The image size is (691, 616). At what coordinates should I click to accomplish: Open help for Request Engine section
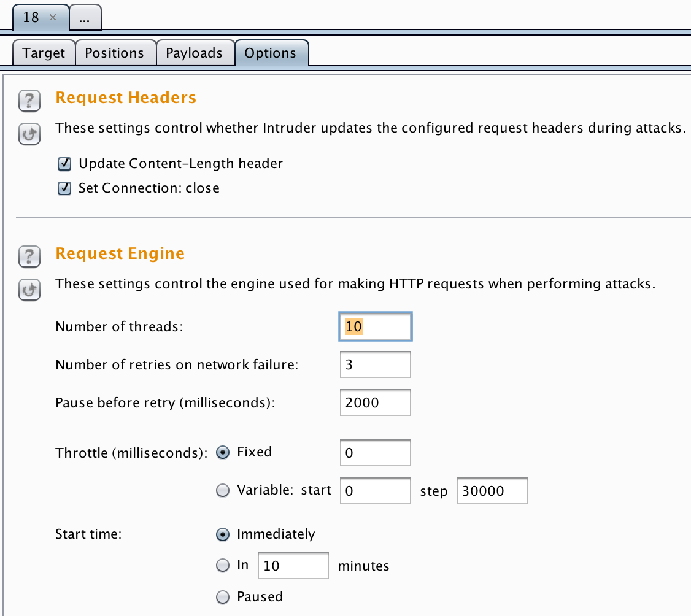(x=29, y=256)
